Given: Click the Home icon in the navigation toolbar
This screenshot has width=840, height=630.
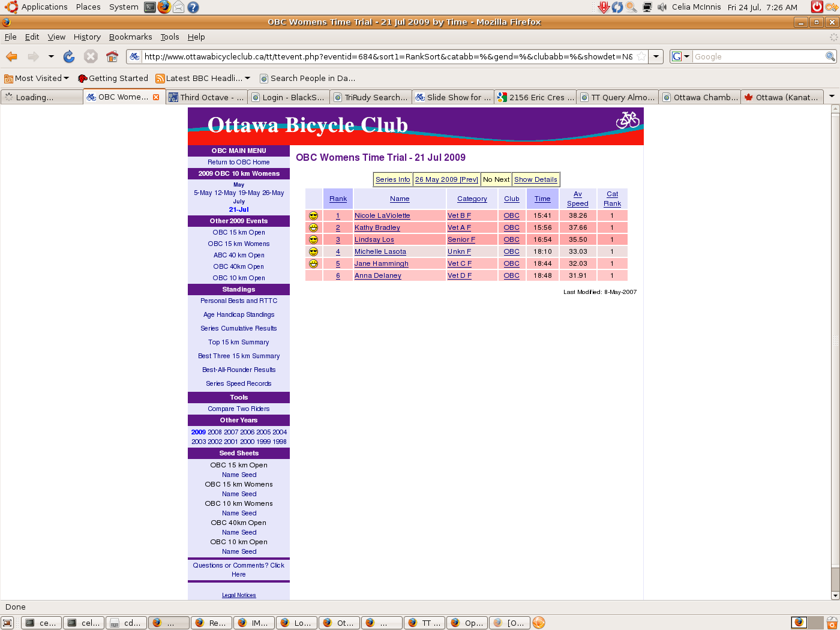Looking at the screenshot, I should pos(112,56).
